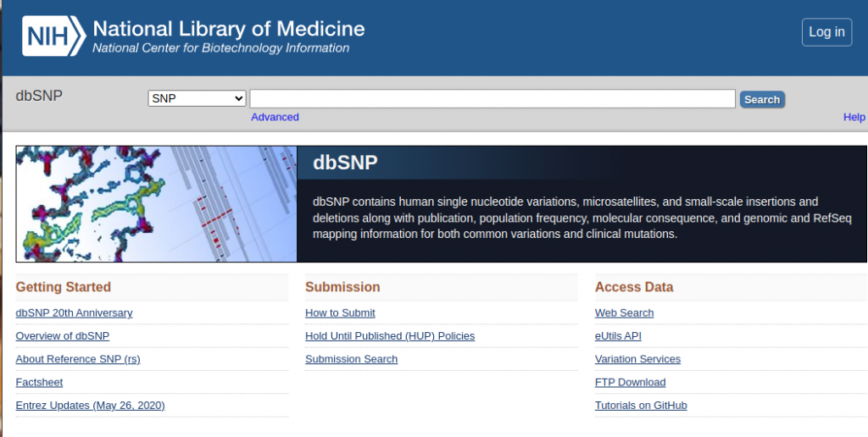This screenshot has height=437, width=868.
Task: Open Submission Search link
Action: click(351, 360)
